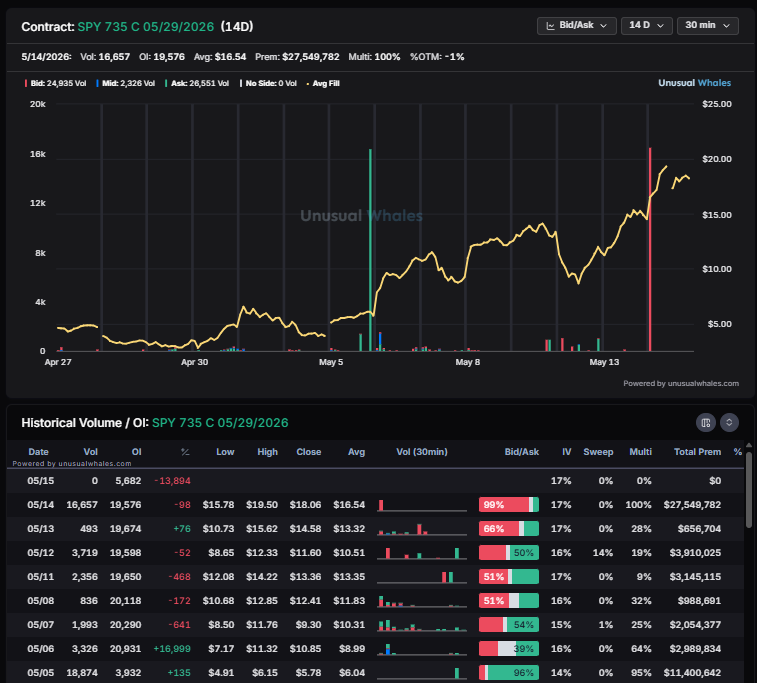Click the %OTM: -1% summary stat
The height and width of the screenshot is (683, 757).
pos(437,57)
